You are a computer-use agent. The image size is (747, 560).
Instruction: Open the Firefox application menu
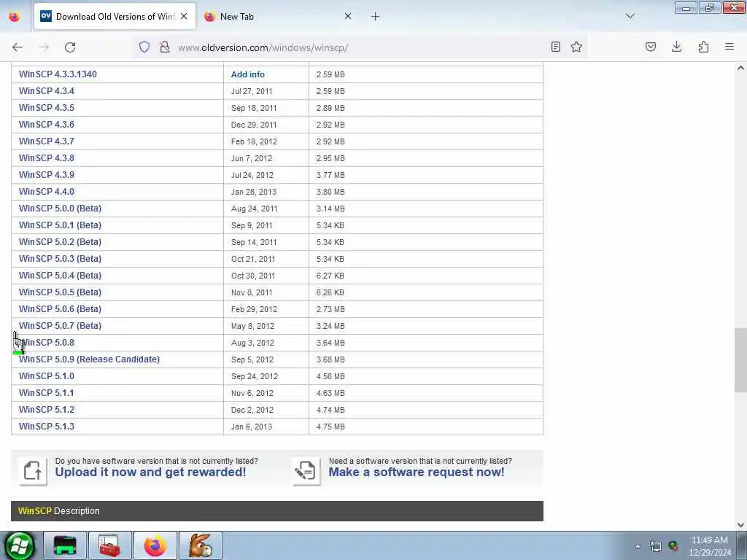pyautogui.click(x=729, y=47)
